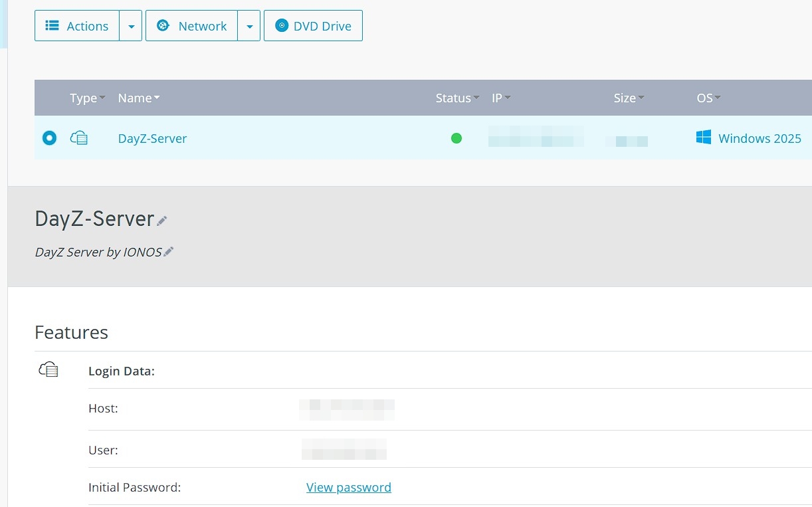This screenshot has width=812, height=507.
Task: Click the Features heading
Action: click(71, 332)
